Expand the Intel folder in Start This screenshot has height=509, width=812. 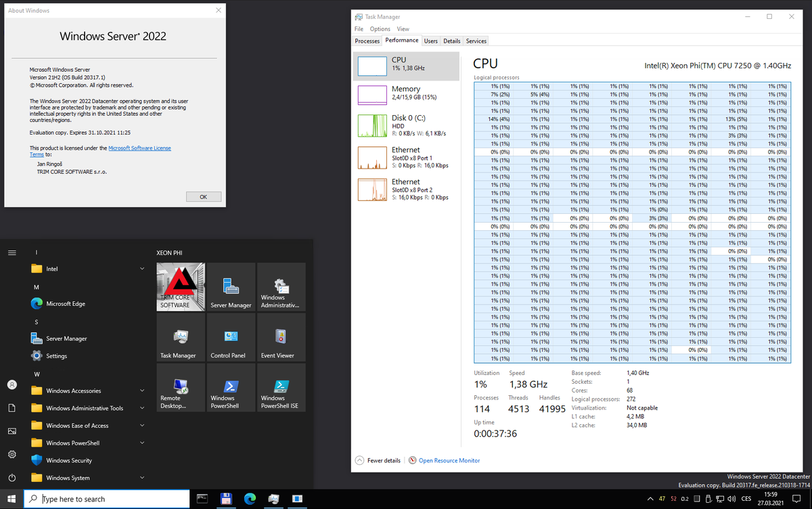pyautogui.click(x=88, y=269)
